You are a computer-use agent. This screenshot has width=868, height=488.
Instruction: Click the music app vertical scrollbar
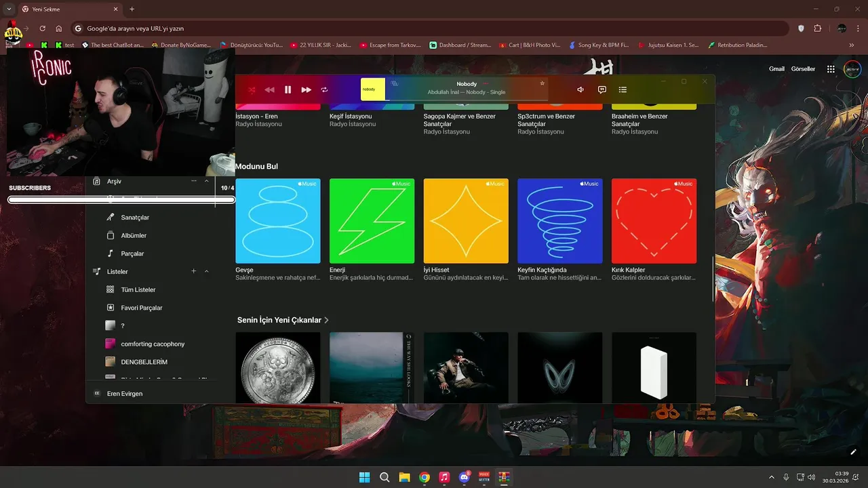point(712,279)
